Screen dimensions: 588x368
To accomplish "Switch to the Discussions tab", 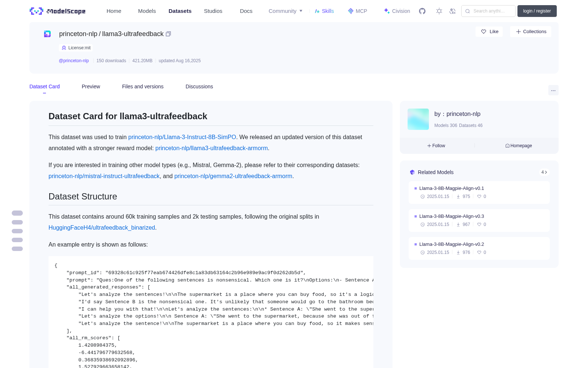I will click(x=199, y=86).
